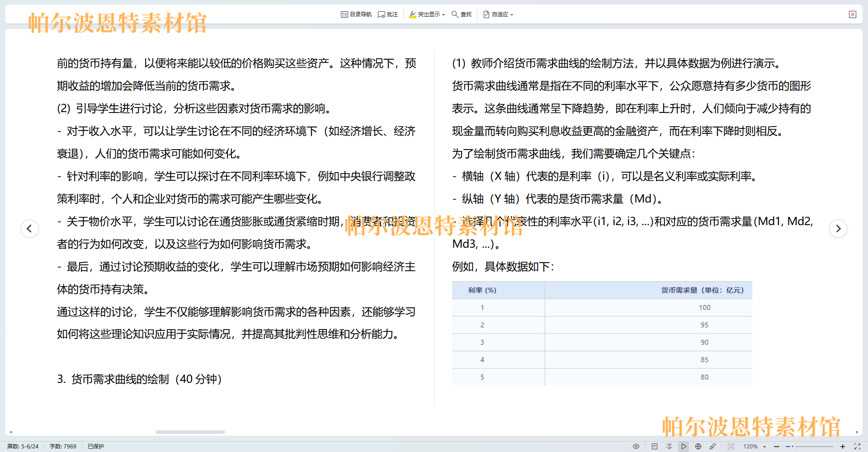Enter full screen mode icon
The height and width of the screenshot is (452, 868).
[x=857, y=446]
